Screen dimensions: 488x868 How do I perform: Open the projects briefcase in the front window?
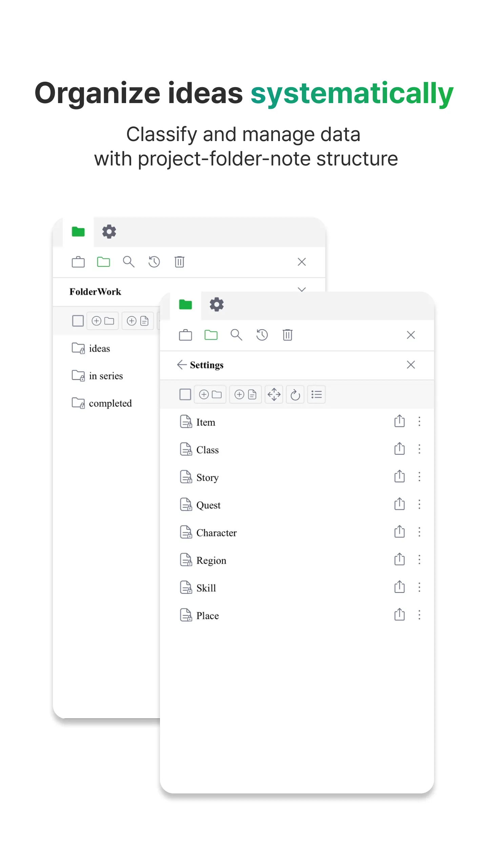[185, 335]
